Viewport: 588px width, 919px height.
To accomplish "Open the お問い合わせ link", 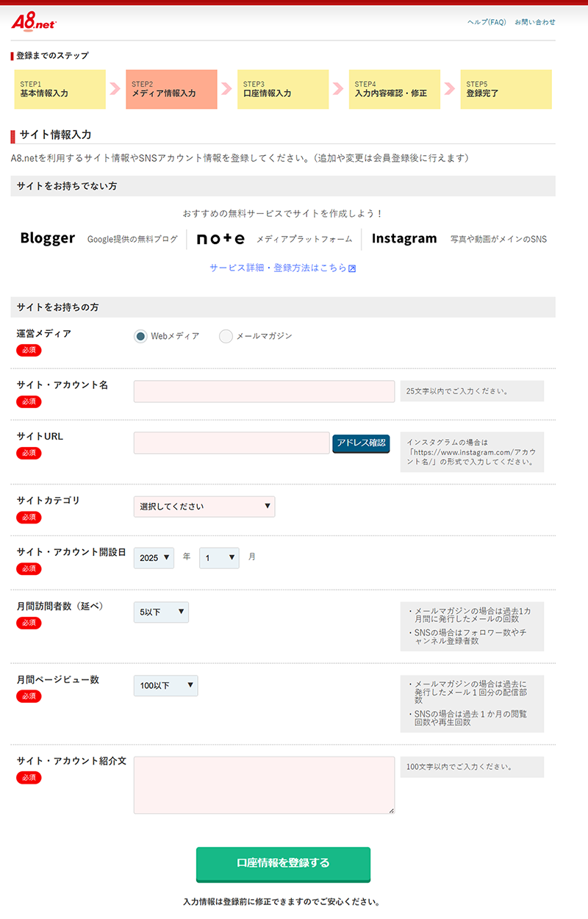I will (535, 22).
